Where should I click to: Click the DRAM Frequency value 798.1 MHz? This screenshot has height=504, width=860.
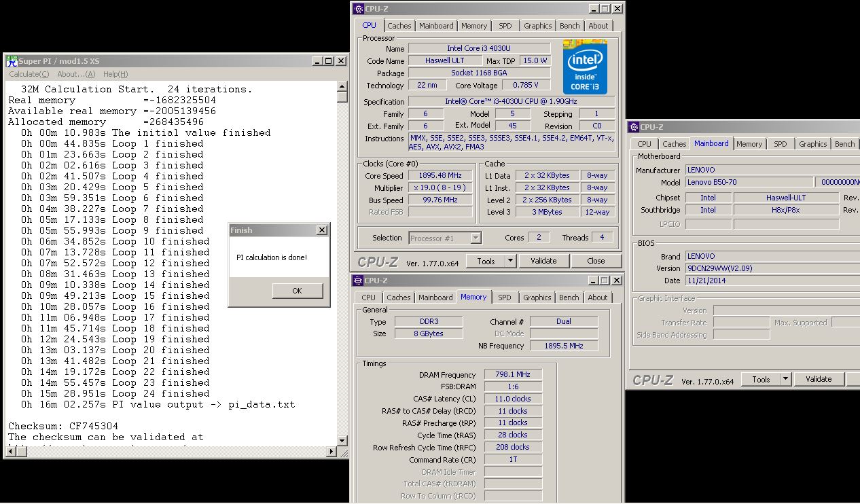(x=513, y=374)
